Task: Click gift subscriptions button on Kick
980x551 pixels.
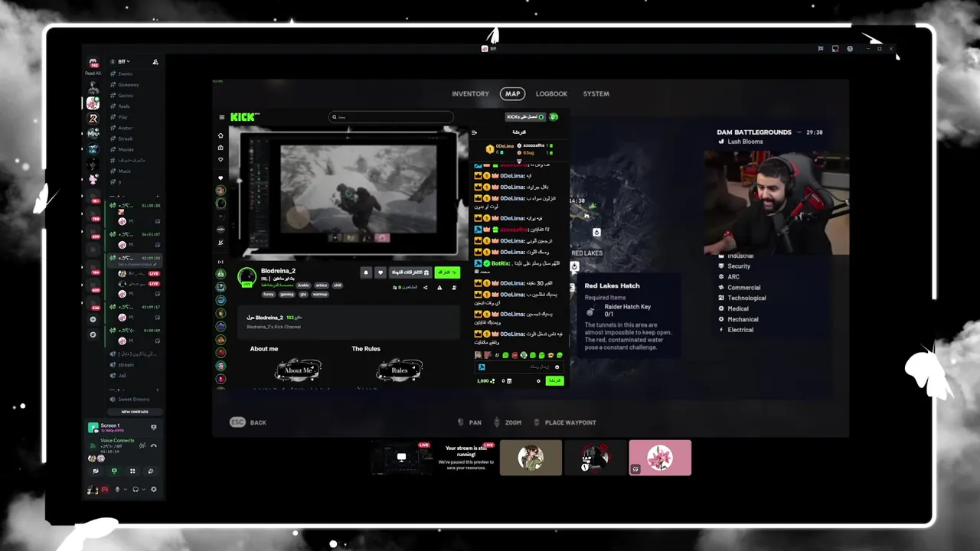Action: [410, 272]
